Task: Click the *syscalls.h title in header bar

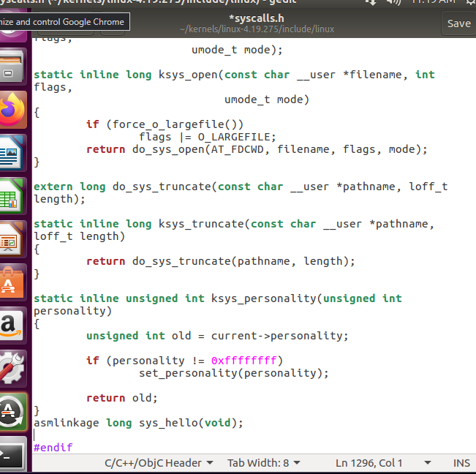Action: pos(257,18)
